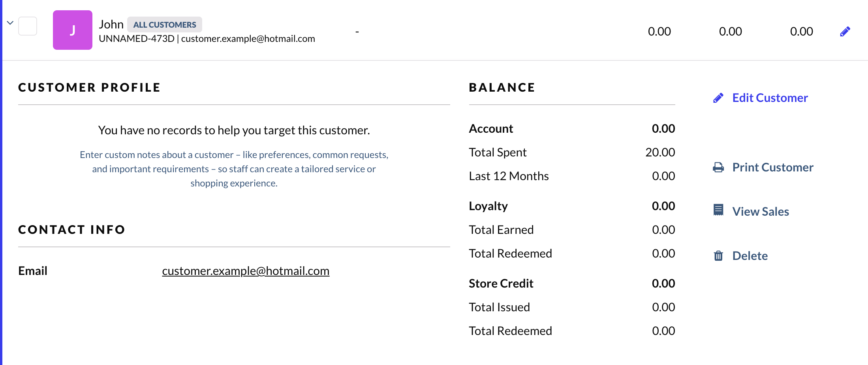Select the Store Credit balance heading

[x=501, y=284]
